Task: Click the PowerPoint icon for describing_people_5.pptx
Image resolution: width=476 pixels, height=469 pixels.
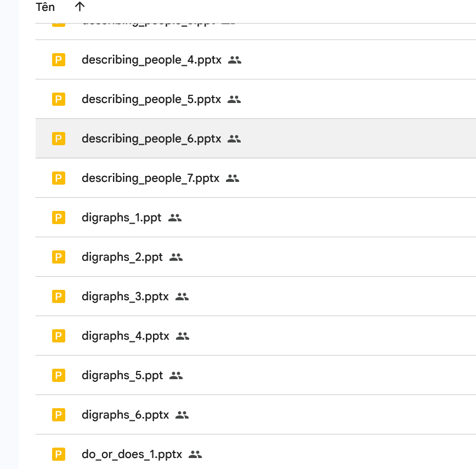Action: click(59, 99)
